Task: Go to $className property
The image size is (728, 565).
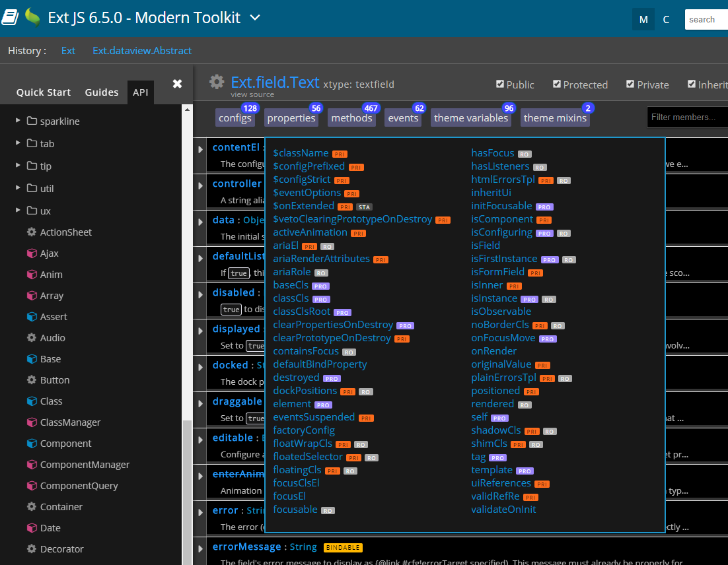Action: point(301,153)
